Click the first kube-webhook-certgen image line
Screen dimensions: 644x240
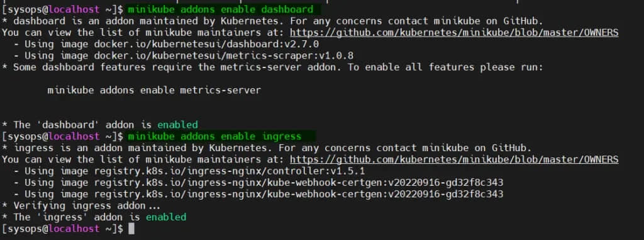coord(258,183)
